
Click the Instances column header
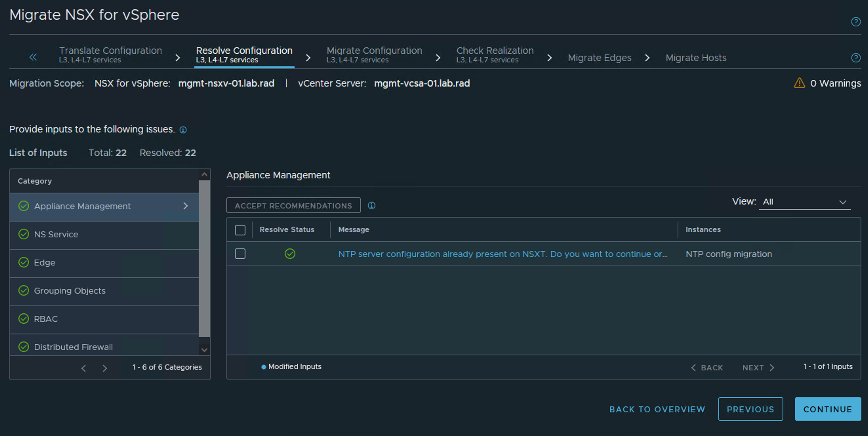pos(703,229)
